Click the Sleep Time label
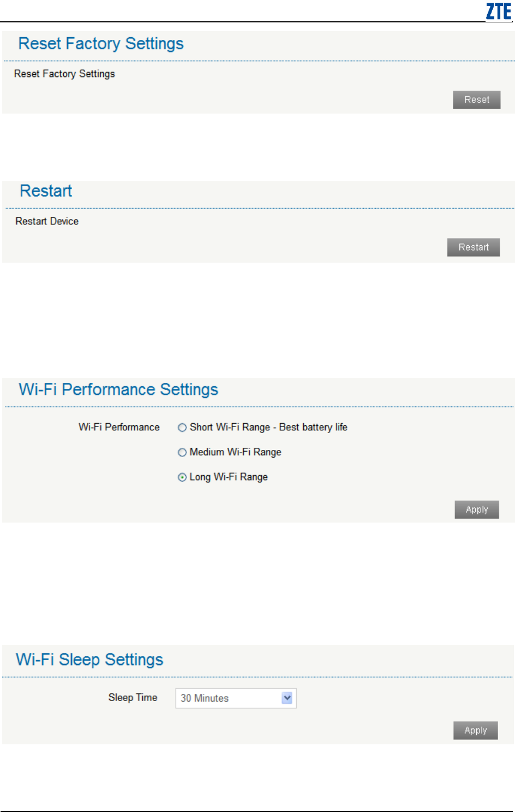515x812 pixels. pyautogui.click(x=133, y=698)
